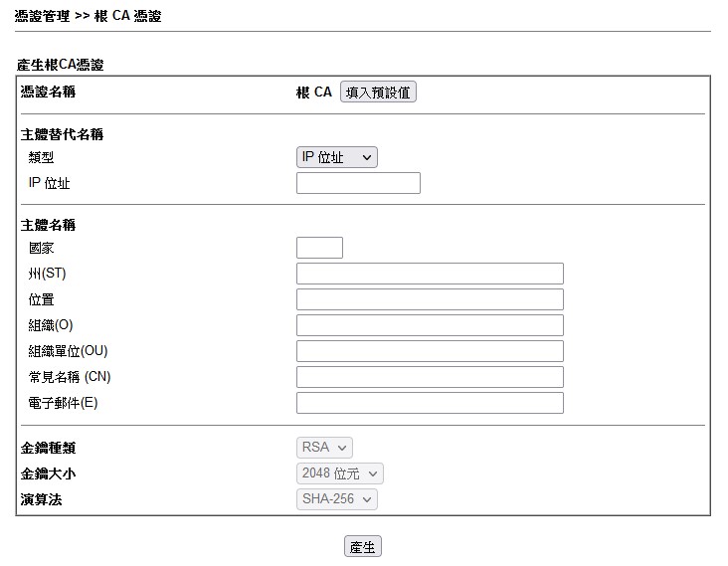Click the 填入預設值 button
The height and width of the screenshot is (566, 728).
point(378,93)
